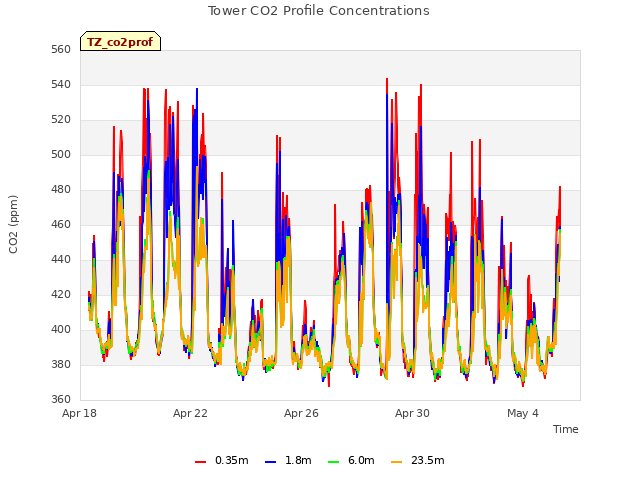This screenshot has width=640, height=480.
Task: Click the green 6.0m legend swatch
Action: point(333,461)
